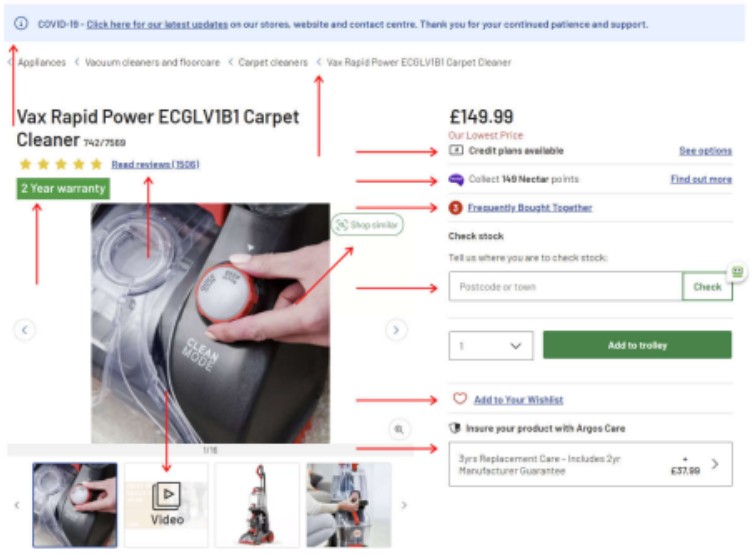Image resolution: width=753 pixels, height=557 pixels.
Task: Select the Video thumbnail
Action: pyautogui.click(x=167, y=504)
